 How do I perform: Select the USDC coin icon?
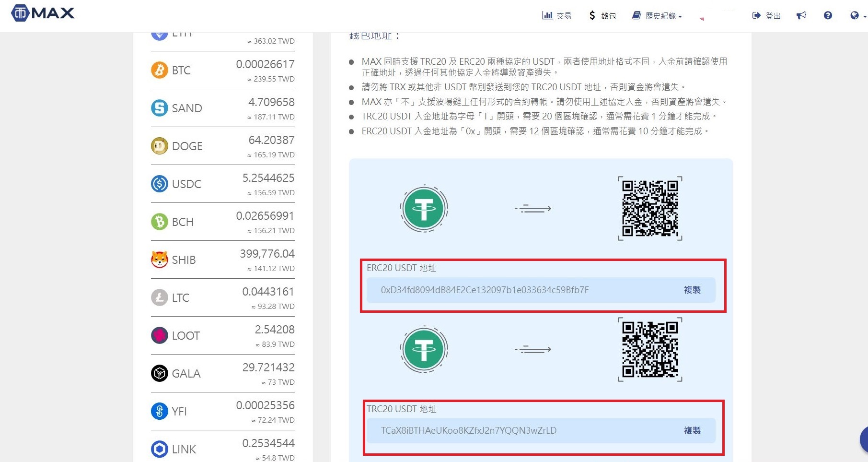pos(160,184)
